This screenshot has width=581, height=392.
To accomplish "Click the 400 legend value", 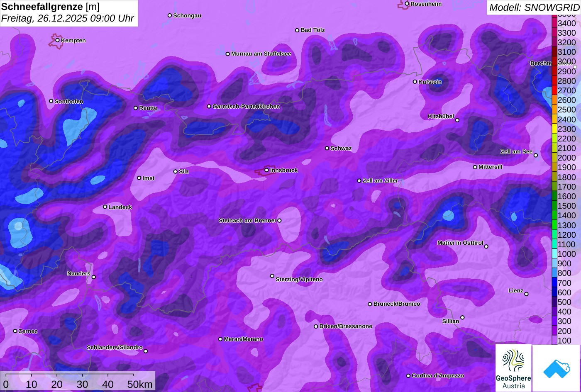I will pos(564,312).
